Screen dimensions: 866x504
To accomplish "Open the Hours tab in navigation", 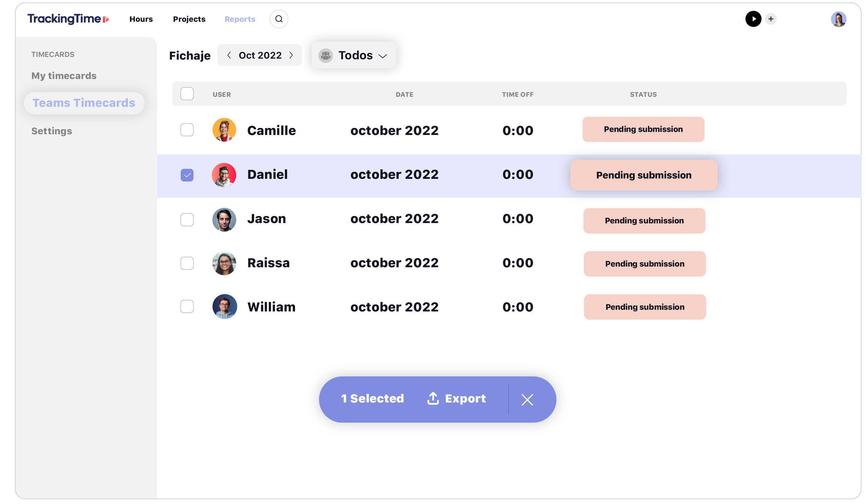I will click(x=141, y=19).
